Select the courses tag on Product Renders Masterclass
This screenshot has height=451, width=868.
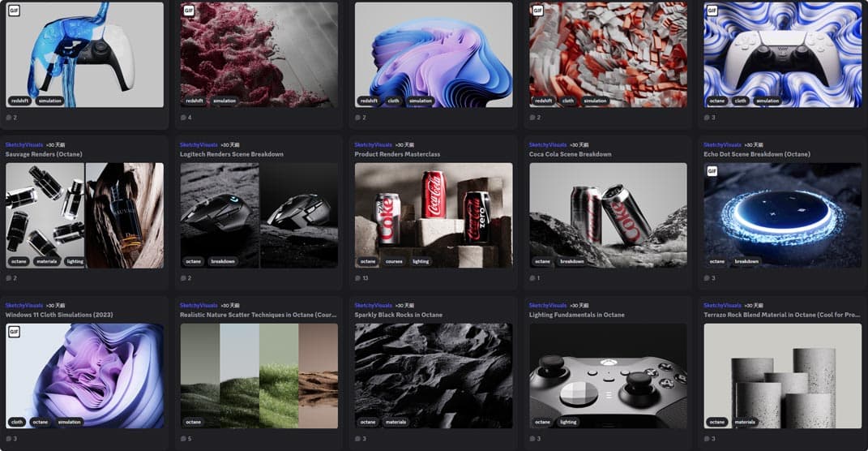[x=394, y=261]
